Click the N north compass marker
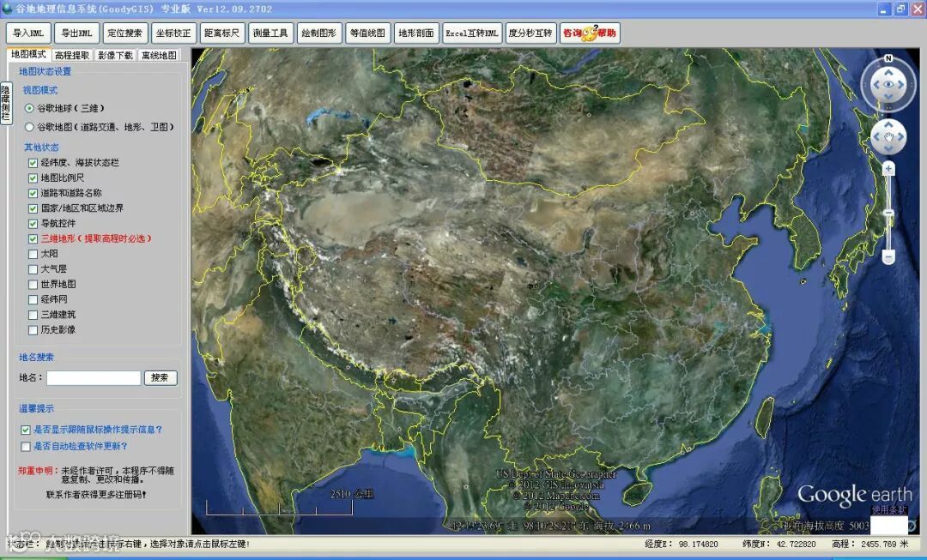Screen dimensions: 927x560 coord(888,58)
